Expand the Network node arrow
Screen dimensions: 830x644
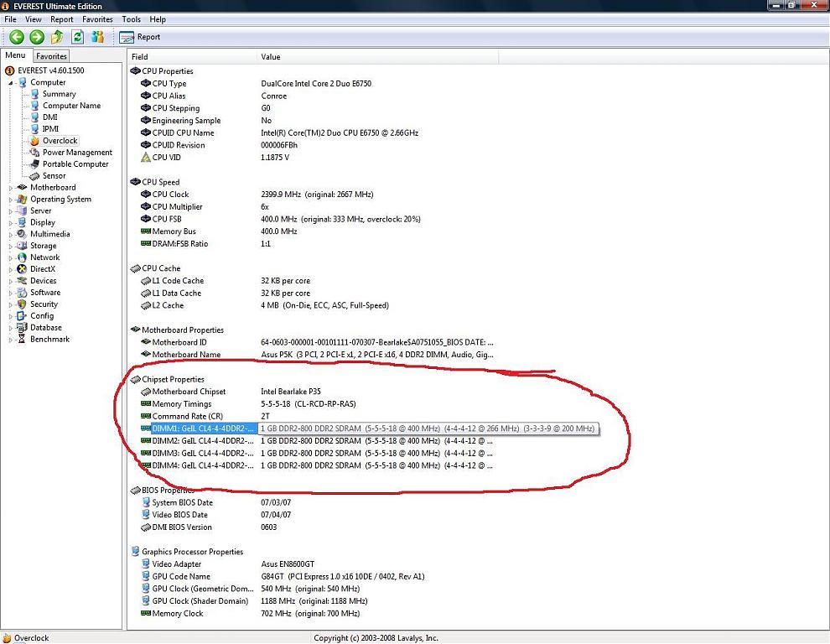coord(11,257)
